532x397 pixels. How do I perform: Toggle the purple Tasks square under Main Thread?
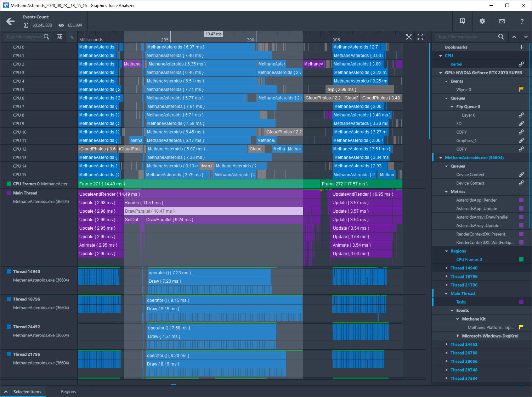(x=521, y=302)
